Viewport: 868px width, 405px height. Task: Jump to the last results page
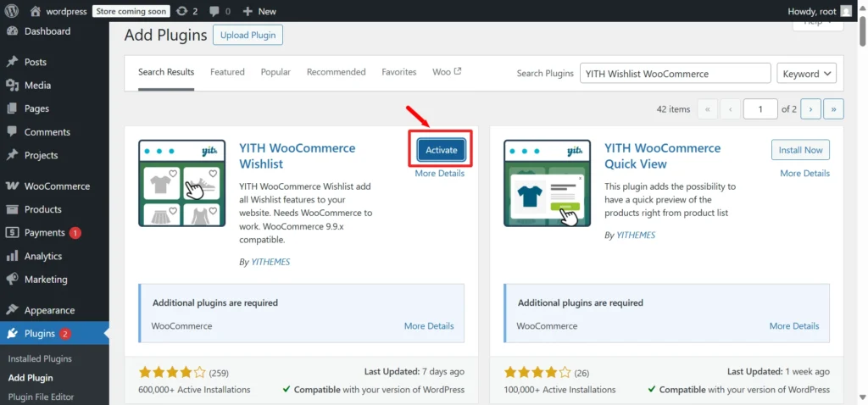click(834, 109)
